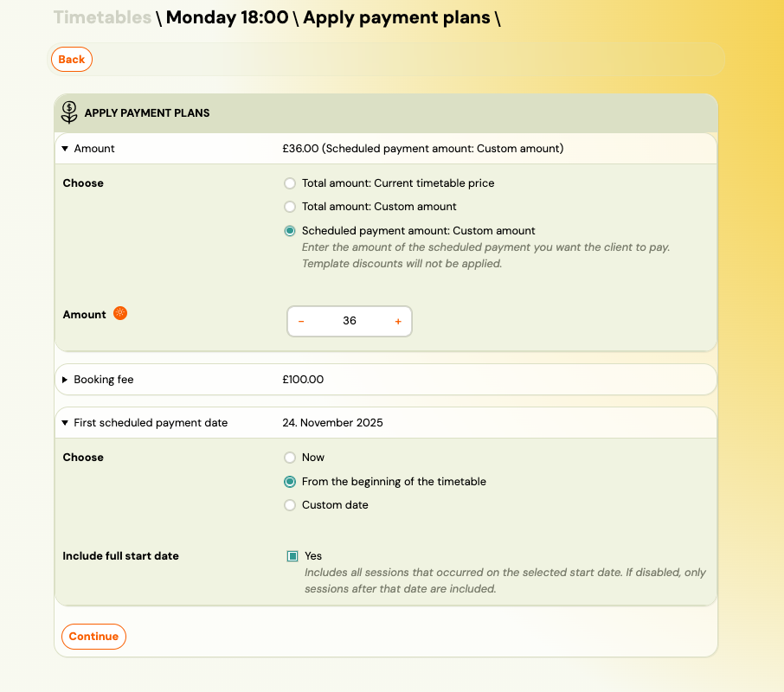Collapse the Amount section
Viewport: 784px width, 692px height.
tap(65, 149)
